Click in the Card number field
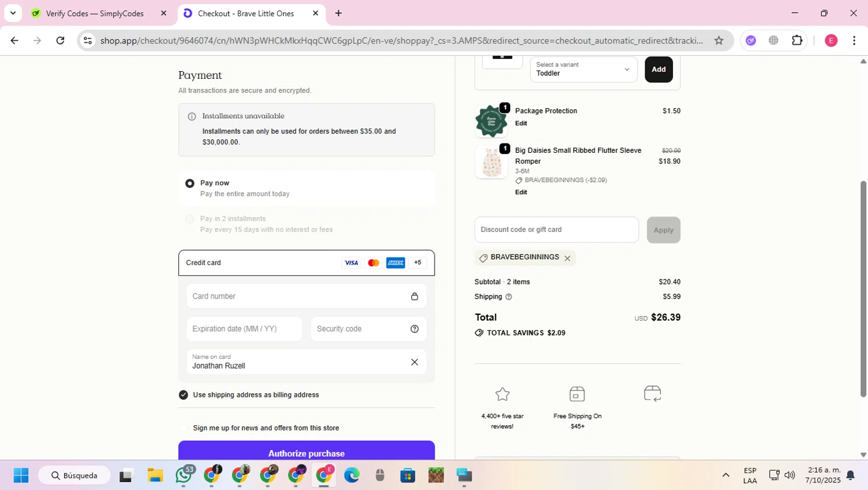Image resolution: width=868 pixels, height=490 pixels. tap(306, 296)
